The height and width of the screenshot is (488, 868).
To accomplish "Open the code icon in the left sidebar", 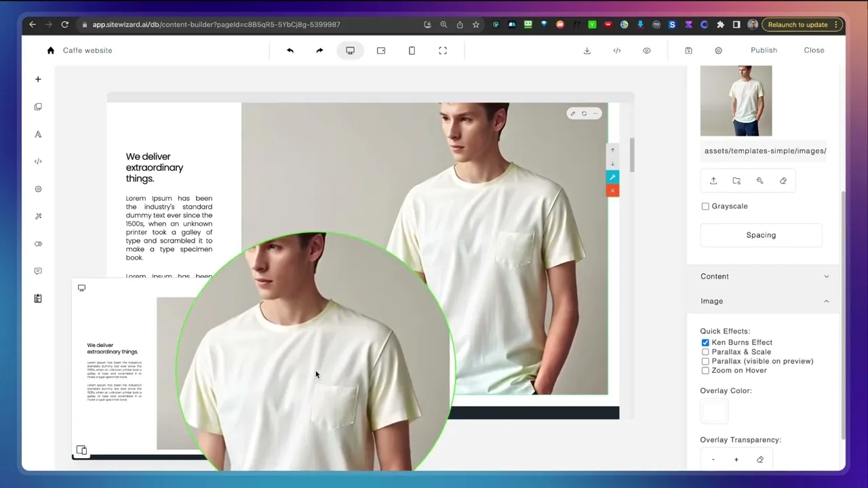I will coord(38,161).
